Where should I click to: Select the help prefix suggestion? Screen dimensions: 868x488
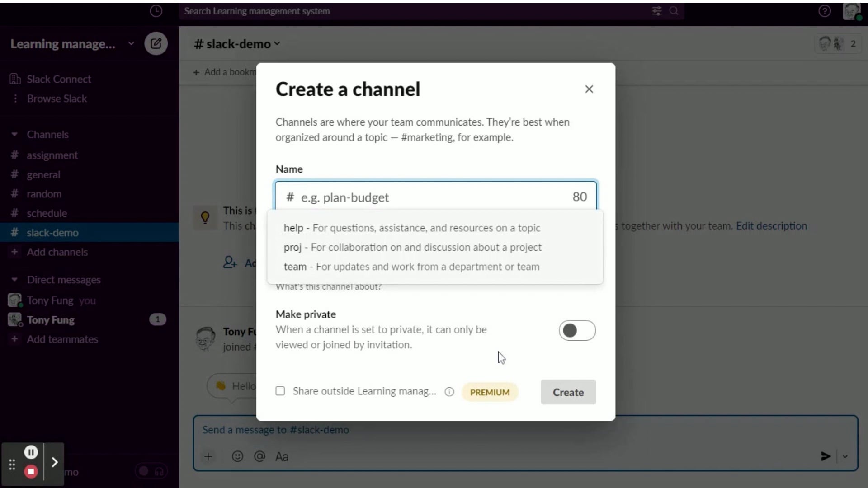(x=435, y=228)
